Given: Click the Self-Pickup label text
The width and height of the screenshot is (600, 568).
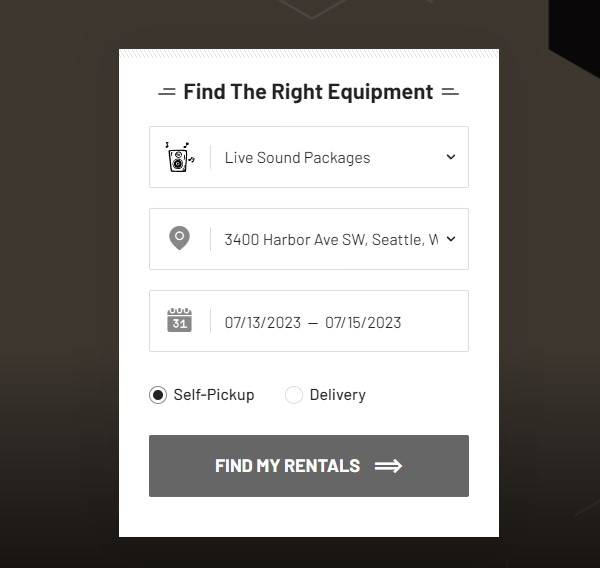Looking at the screenshot, I should click(214, 395).
